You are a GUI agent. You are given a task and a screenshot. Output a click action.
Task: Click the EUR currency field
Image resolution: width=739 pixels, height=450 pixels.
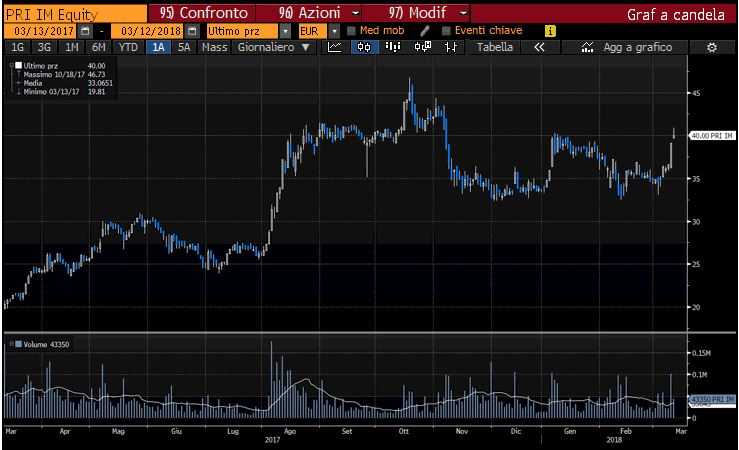tap(313, 32)
